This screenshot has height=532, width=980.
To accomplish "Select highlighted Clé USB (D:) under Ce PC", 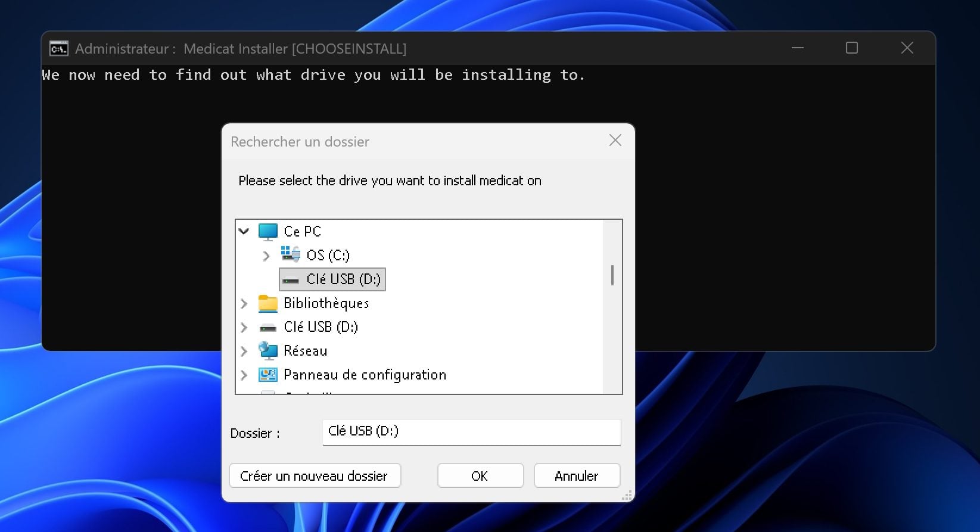I will (x=332, y=279).
